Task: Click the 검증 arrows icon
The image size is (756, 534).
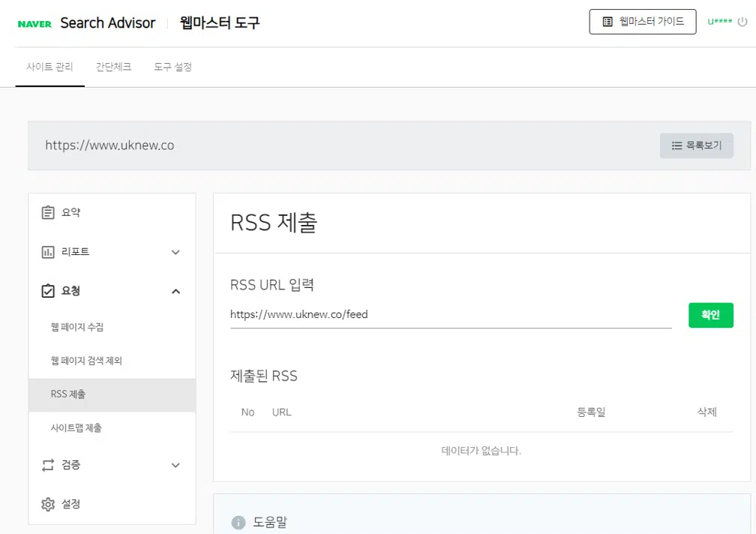Action: pos(48,465)
